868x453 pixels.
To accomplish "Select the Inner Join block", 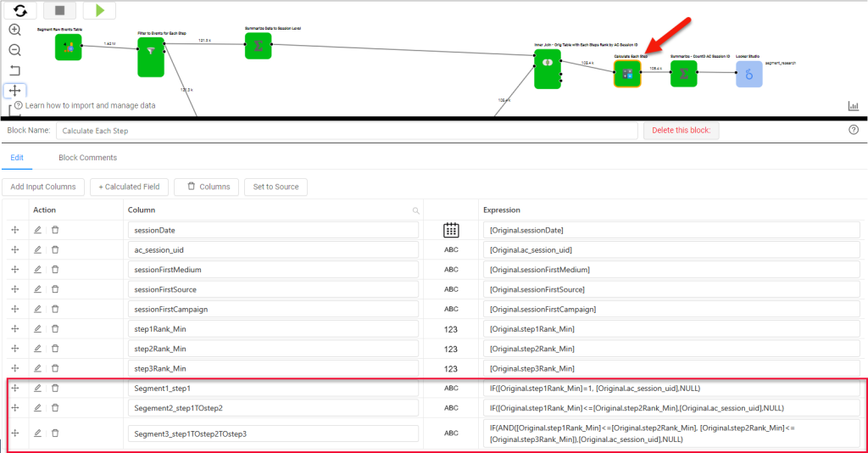I will click(548, 69).
